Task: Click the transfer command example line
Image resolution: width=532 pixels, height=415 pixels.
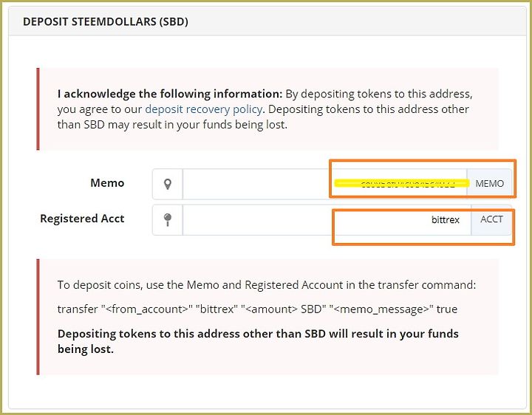Action: pos(256,309)
